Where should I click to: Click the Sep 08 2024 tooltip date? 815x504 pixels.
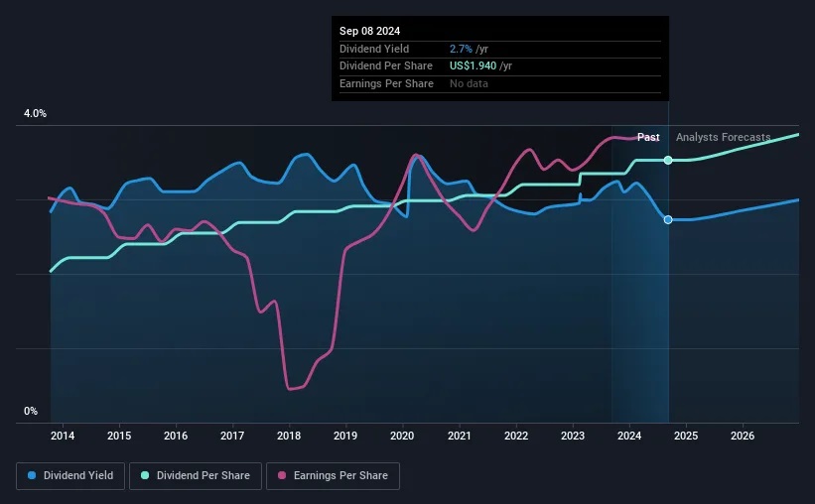tap(370, 32)
